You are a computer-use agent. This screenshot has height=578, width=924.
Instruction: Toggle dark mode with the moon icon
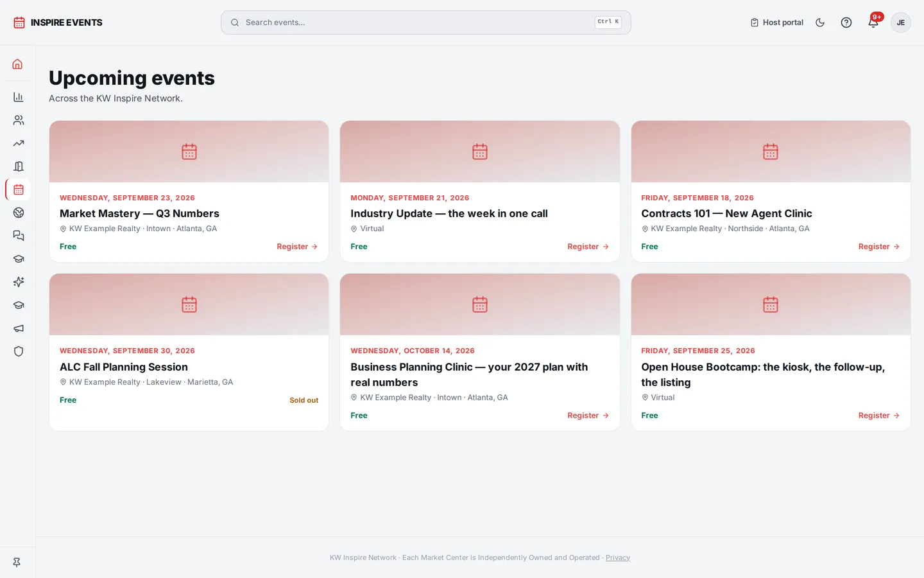[820, 22]
